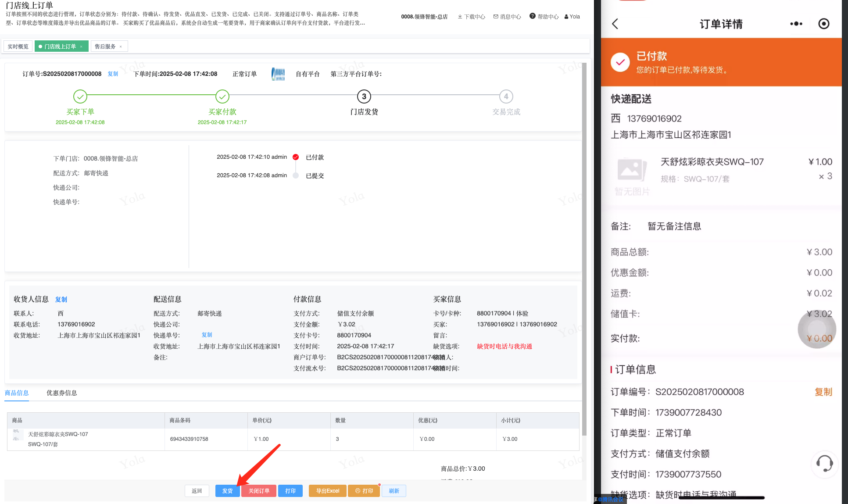The height and width of the screenshot is (504, 848).
Task: Tap orange 复制 next to 订单编号
Action: (823, 392)
